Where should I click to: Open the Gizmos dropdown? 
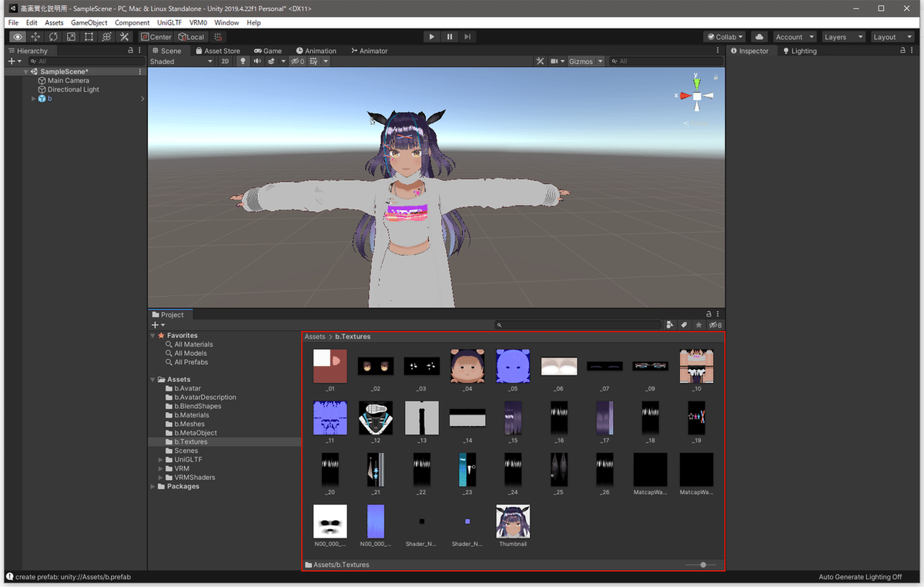586,61
